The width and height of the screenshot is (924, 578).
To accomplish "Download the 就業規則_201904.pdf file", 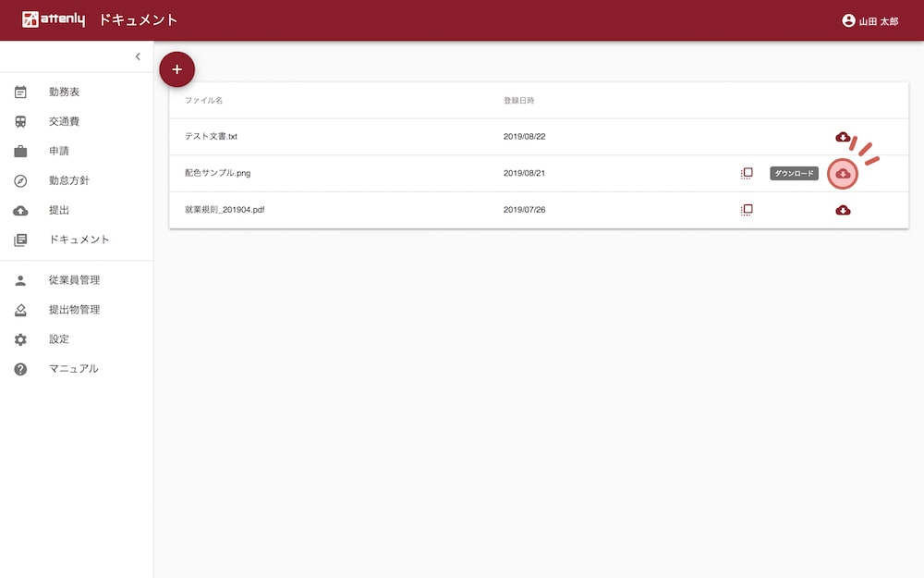I will 843,210.
